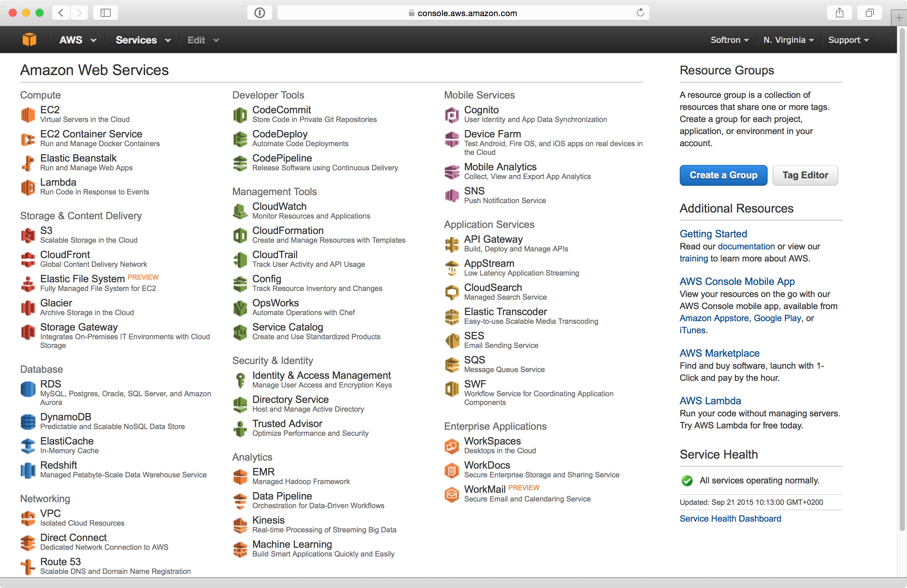
Task: Open the Device Farm icon
Action: pos(452,139)
